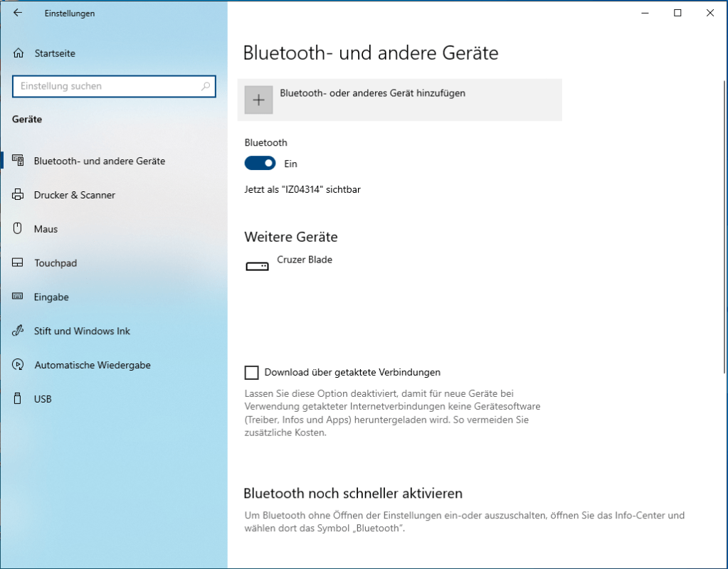This screenshot has height=569, width=728.
Task: Click the Drucker & Scanner printer icon
Action: (x=19, y=195)
